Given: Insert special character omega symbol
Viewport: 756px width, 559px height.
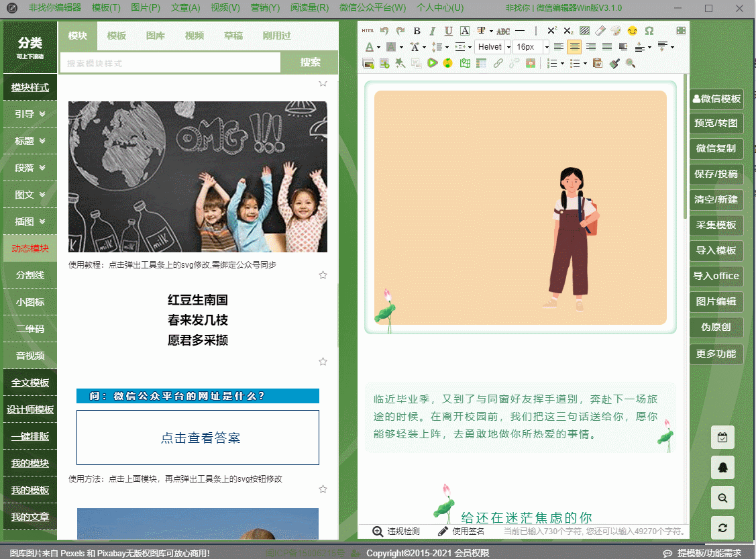Looking at the screenshot, I should [x=649, y=31].
